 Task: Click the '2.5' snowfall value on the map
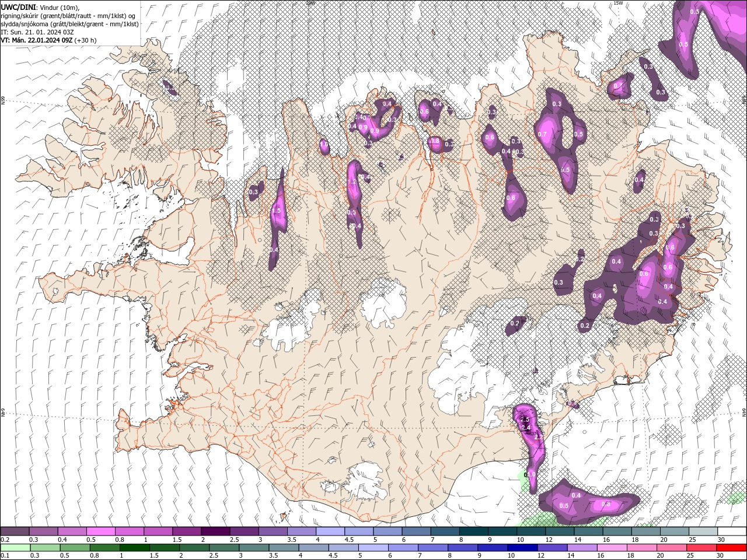tap(524, 419)
